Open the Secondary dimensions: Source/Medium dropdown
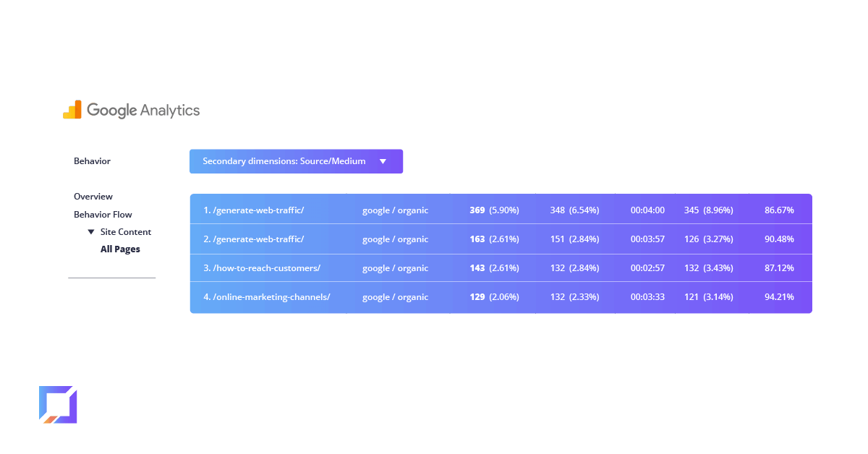 296,161
